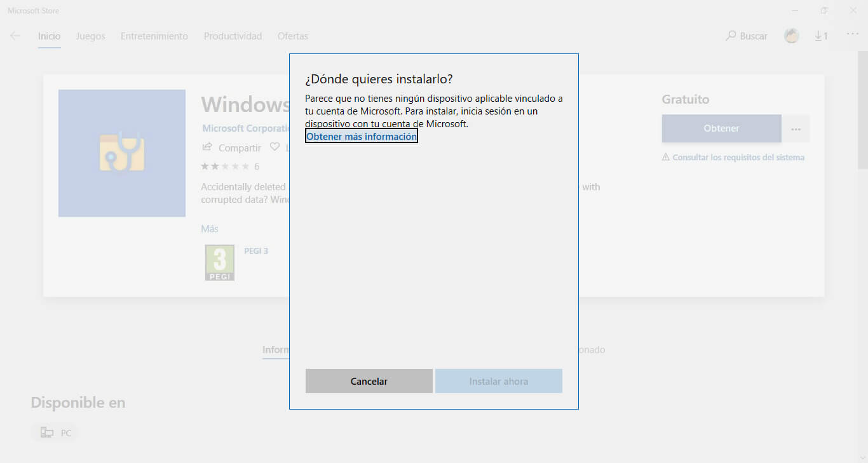This screenshot has width=868, height=463.
Task: Click the Obtener button
Action: pos(722,128)
